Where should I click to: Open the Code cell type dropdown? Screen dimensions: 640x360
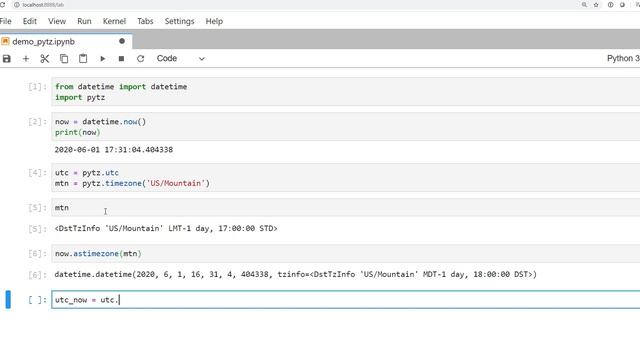coord(180,58)
